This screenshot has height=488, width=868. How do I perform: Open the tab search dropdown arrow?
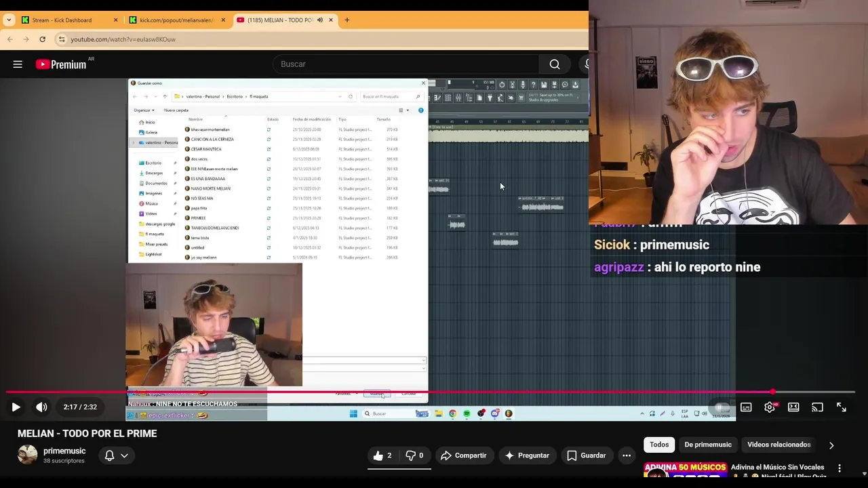(x=9, y=20)
